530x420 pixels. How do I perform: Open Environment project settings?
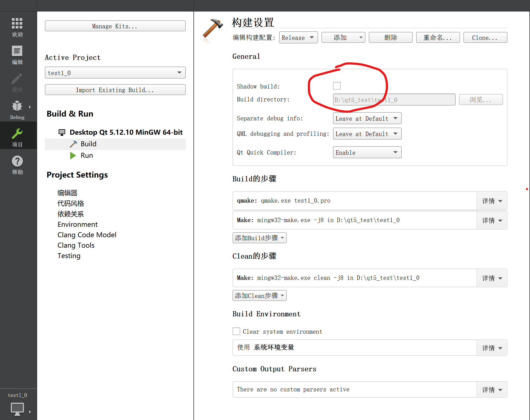coord(78,224)
